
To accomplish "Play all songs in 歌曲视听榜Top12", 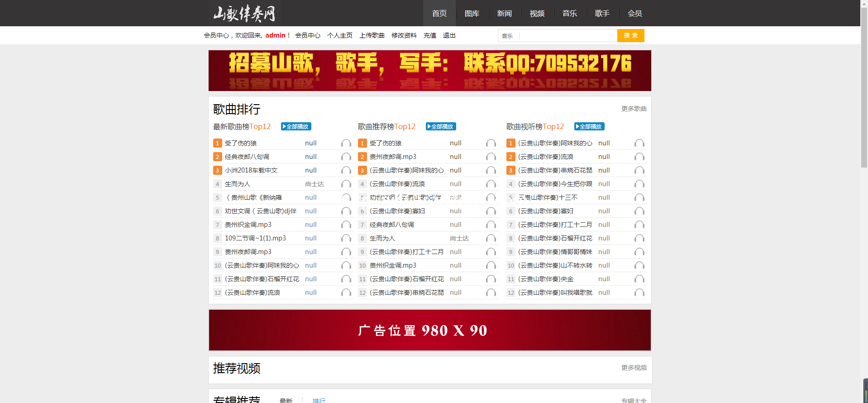I will (x=589, y=127).
